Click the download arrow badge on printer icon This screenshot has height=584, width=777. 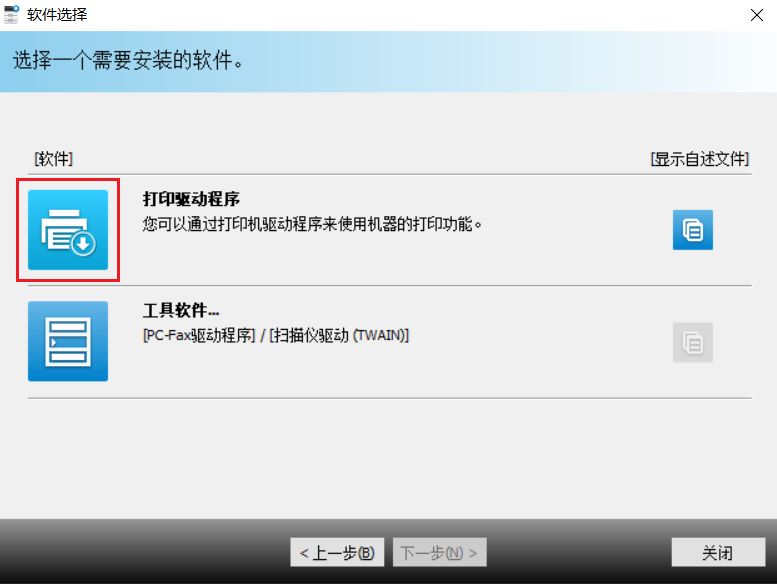click(83, 243)
